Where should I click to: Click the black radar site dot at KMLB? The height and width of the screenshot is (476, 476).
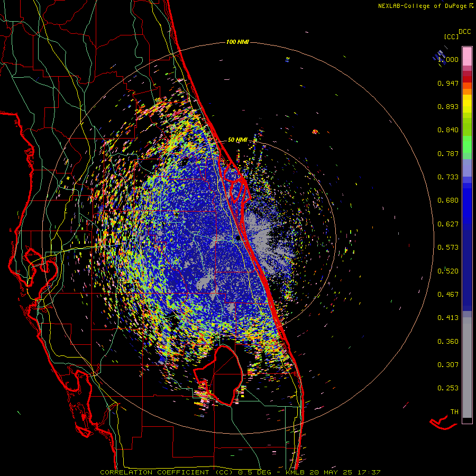point(238,237)
